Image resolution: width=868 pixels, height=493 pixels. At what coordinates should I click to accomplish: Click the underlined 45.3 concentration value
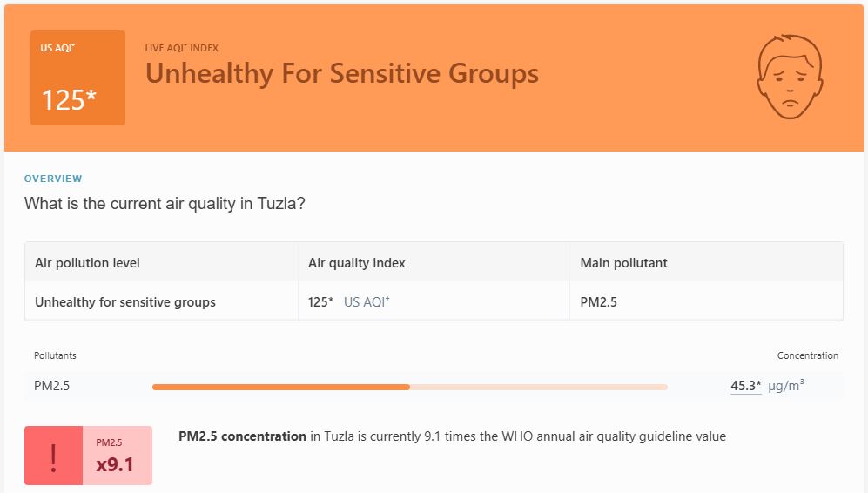(x=745, y=386)
